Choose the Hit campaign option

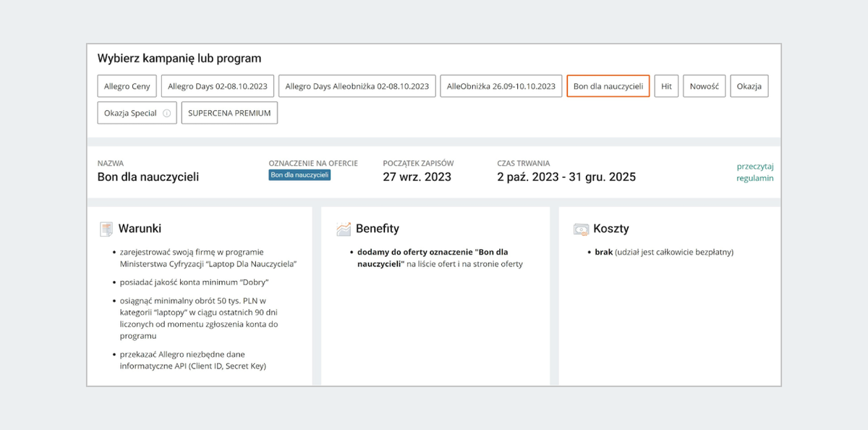tap(666, 86)
